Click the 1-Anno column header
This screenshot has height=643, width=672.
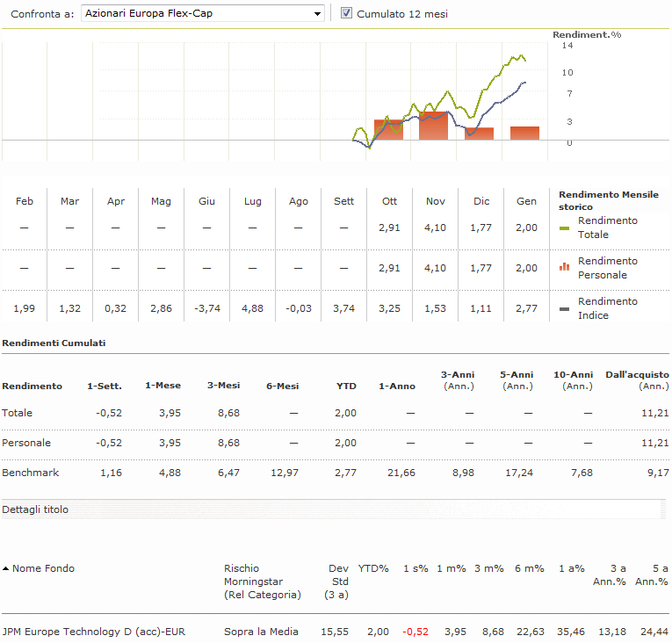pos(397,386)
